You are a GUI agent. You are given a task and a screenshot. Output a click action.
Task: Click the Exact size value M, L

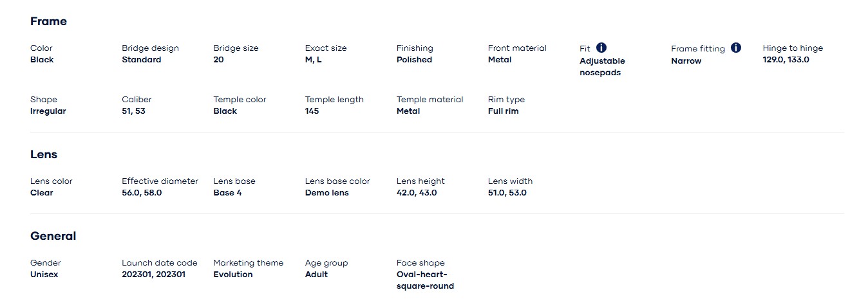(x=314, y=60)
